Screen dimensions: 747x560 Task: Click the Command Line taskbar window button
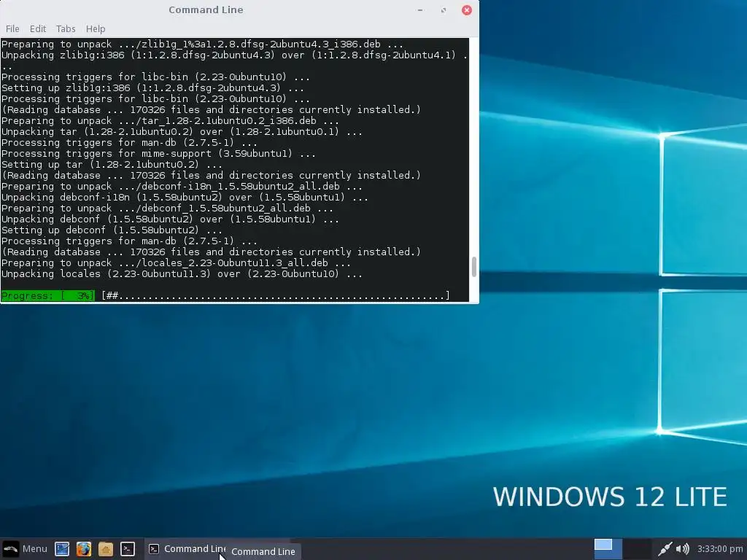[x=186, y=548]
